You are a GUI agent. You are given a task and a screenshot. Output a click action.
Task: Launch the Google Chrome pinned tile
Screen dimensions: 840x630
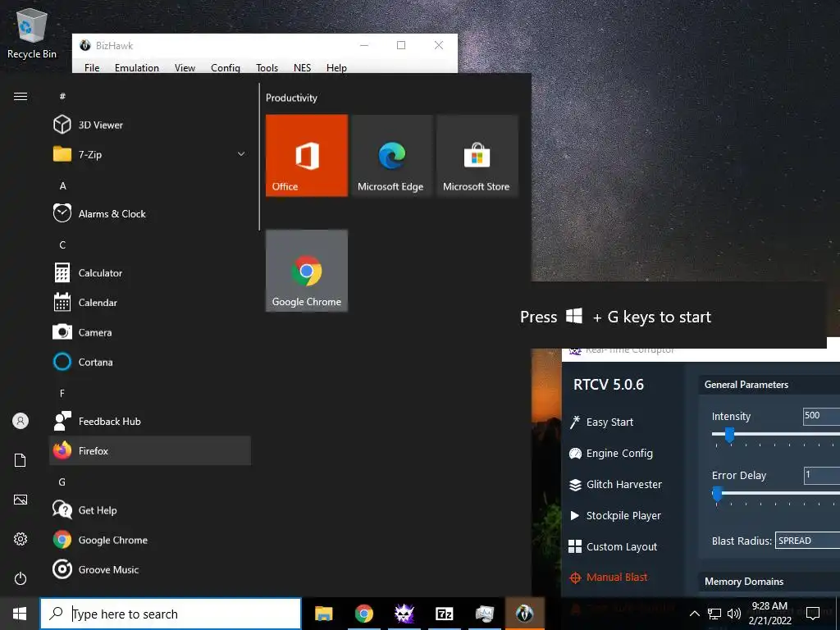point(307,271)
